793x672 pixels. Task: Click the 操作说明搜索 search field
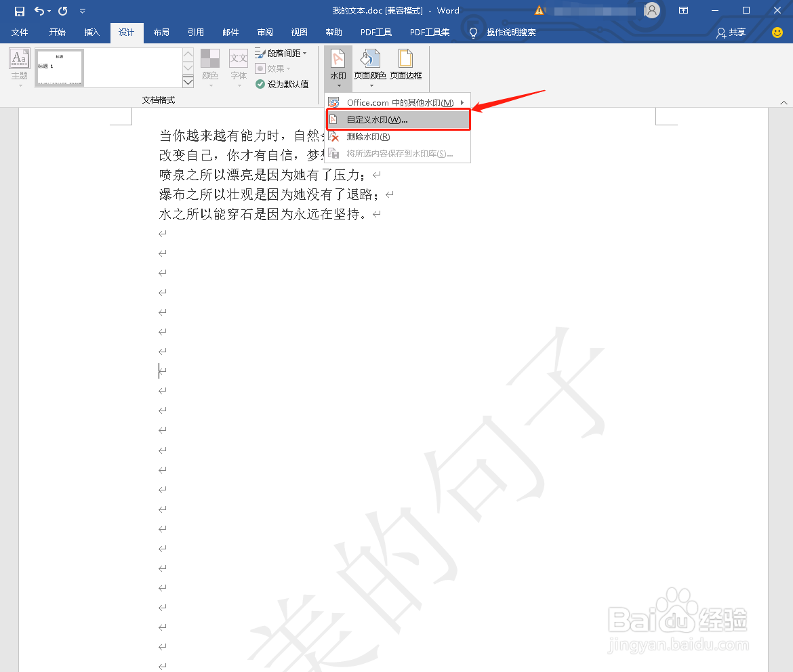coord(511,33)
